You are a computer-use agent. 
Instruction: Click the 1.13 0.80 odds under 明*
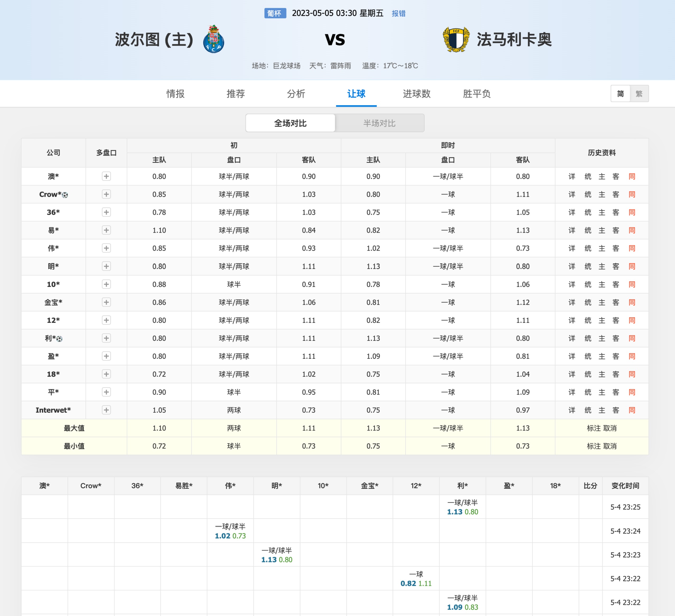point(277,560)
